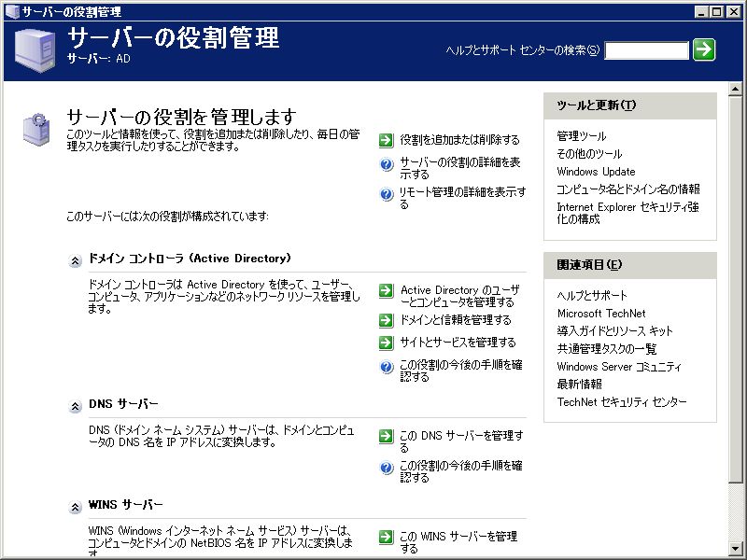
Task: Open Internet Explorer セキュリティ強化の構成 link
Action: (627, 213)
